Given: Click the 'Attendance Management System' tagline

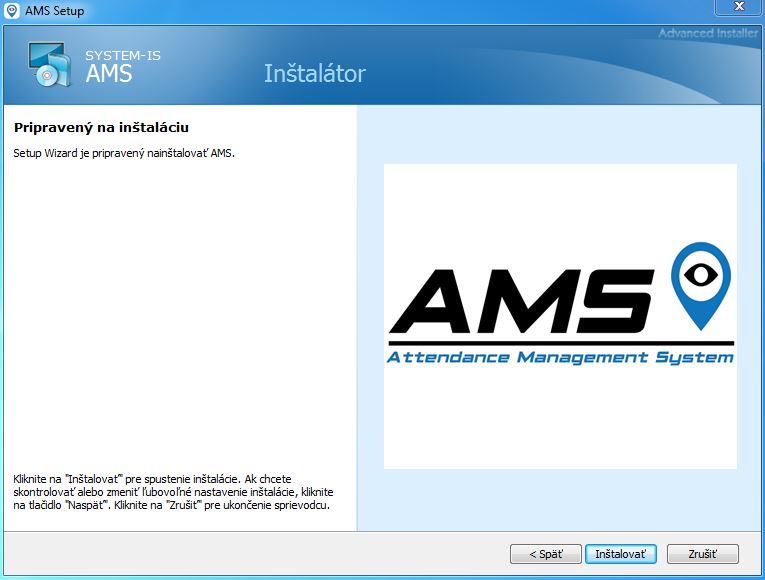Looking at the screenshot, I should (560, 358).
